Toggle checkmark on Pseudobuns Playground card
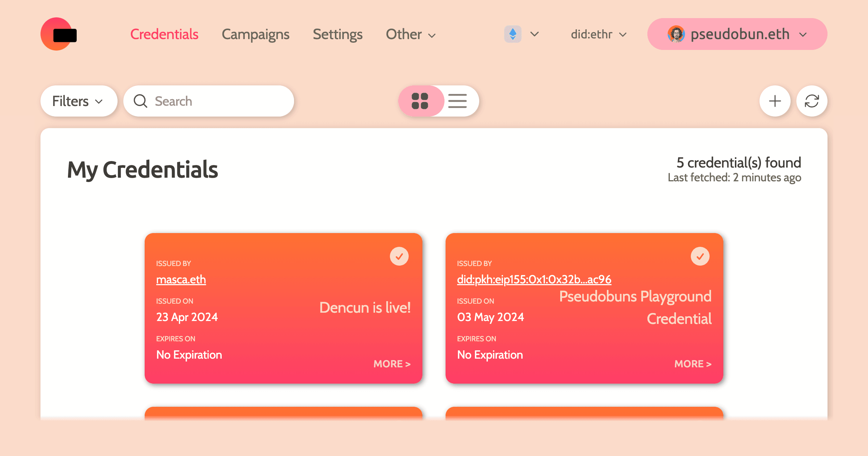Screen dimensions: 868x456 (x=700, y=256)
